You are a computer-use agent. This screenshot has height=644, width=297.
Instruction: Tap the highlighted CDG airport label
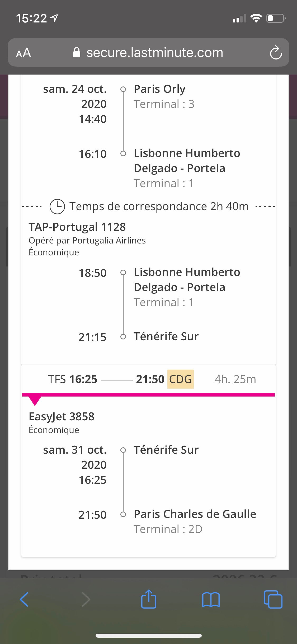click(x=181, y=379)
